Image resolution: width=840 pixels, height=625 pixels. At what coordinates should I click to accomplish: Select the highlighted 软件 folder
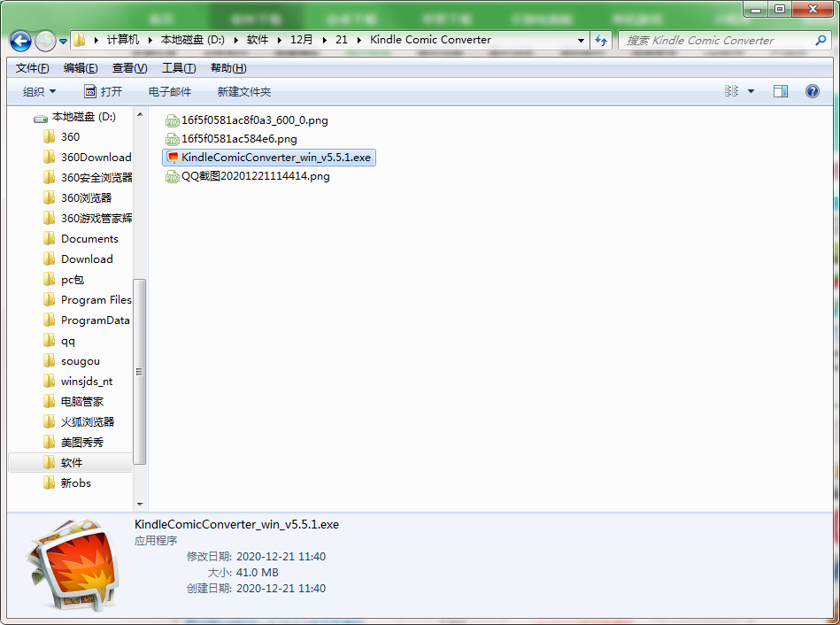pyautogui.click(x=70, y=463)
